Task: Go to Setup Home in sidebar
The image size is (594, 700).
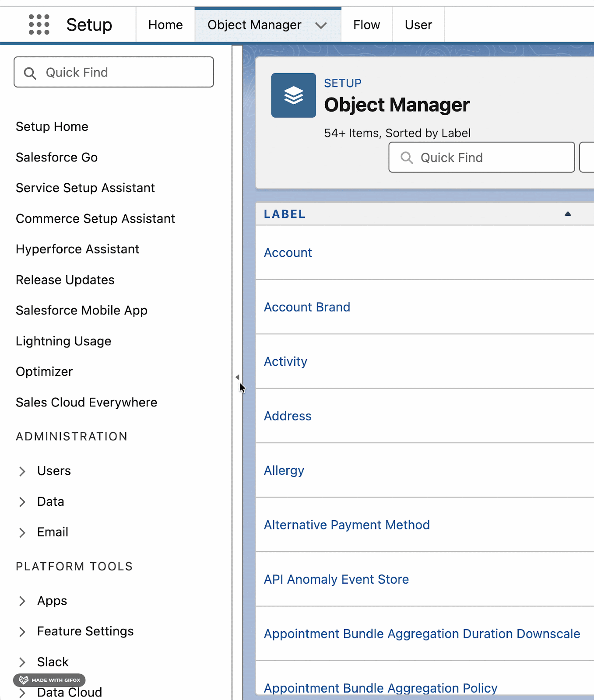Action: [52, 127]
